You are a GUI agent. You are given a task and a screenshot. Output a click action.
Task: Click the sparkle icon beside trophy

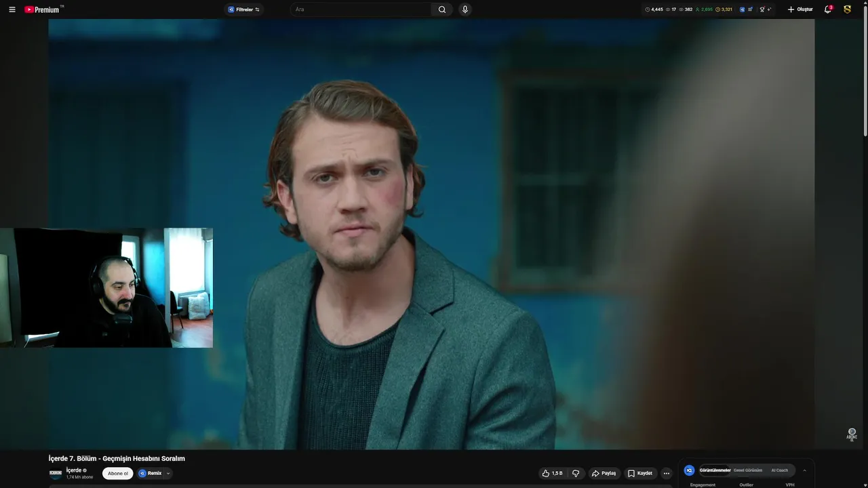(x=770, y=9)
